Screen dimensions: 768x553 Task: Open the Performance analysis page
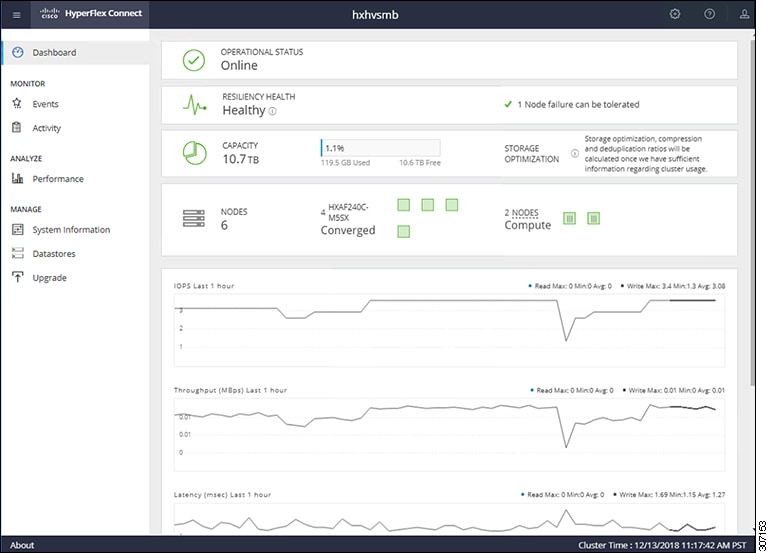click(58, 179)
